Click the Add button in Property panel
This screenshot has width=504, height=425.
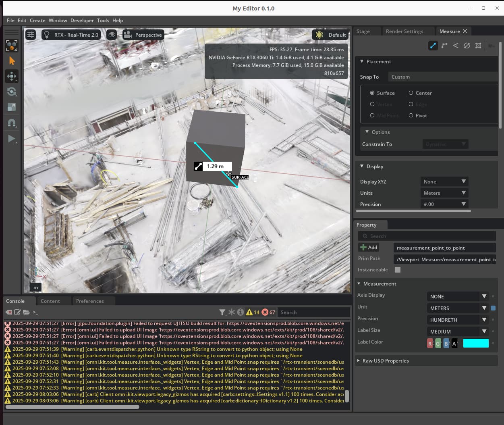pyautogui.click(x=369, y=247)
